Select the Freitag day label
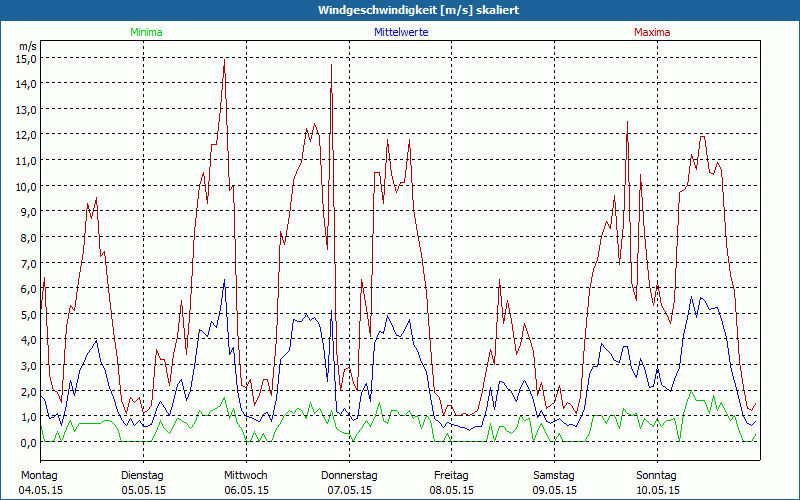The height and width of the screenshot is (500, 800). click(451, 475)
